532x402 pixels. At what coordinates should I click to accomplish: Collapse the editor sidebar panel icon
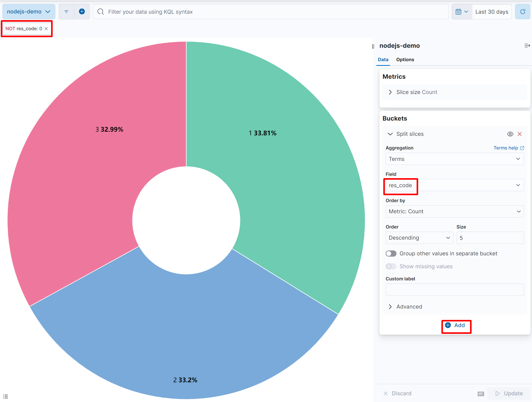[x=527, y=46]
